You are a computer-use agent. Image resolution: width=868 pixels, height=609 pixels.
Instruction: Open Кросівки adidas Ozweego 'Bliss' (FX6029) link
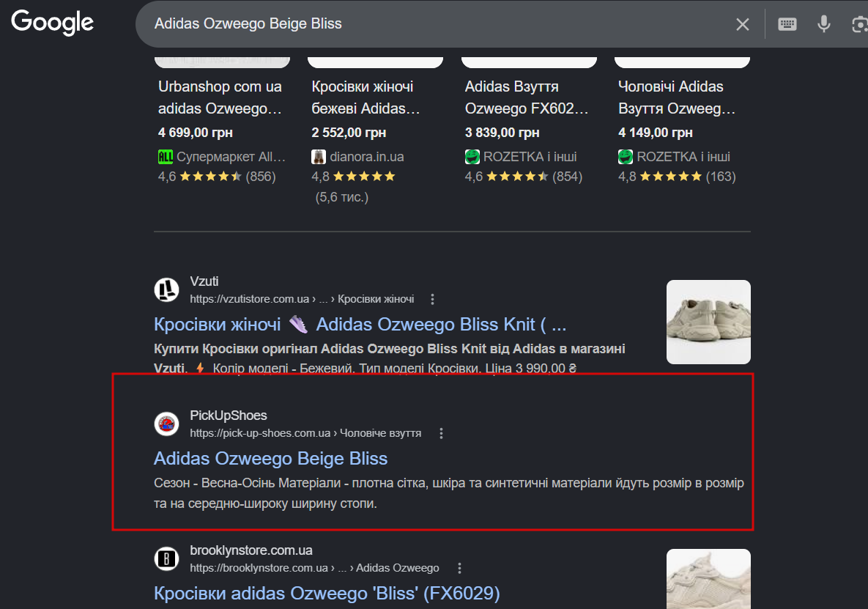(x=327, y=593)
